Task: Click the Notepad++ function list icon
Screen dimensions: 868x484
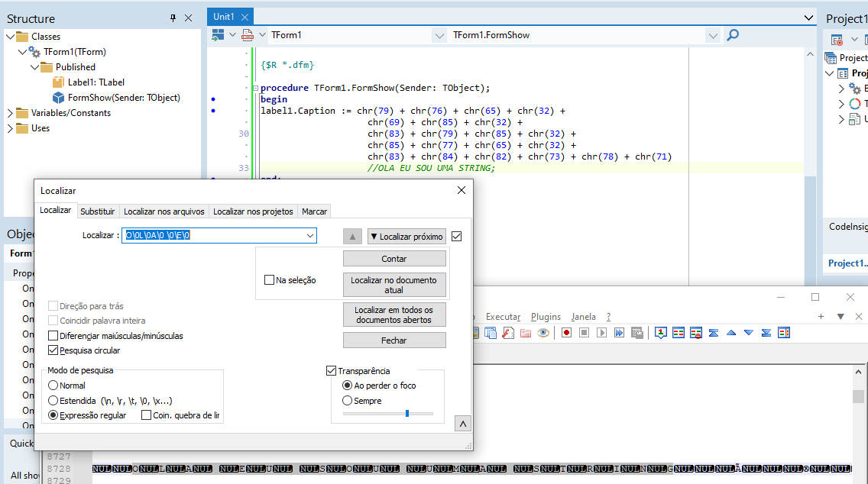Action: (507, 332)
